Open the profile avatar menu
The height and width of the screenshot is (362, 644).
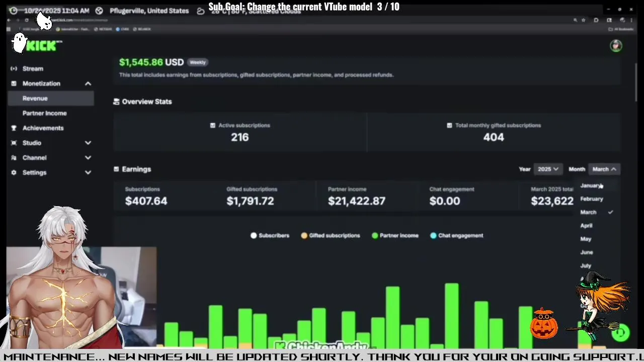(616, 46)
